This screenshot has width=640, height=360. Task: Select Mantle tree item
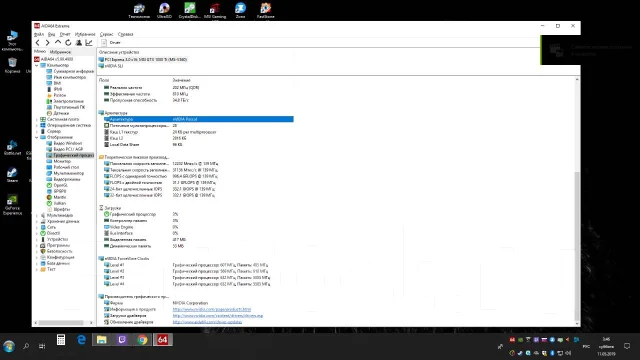point(56,197)
